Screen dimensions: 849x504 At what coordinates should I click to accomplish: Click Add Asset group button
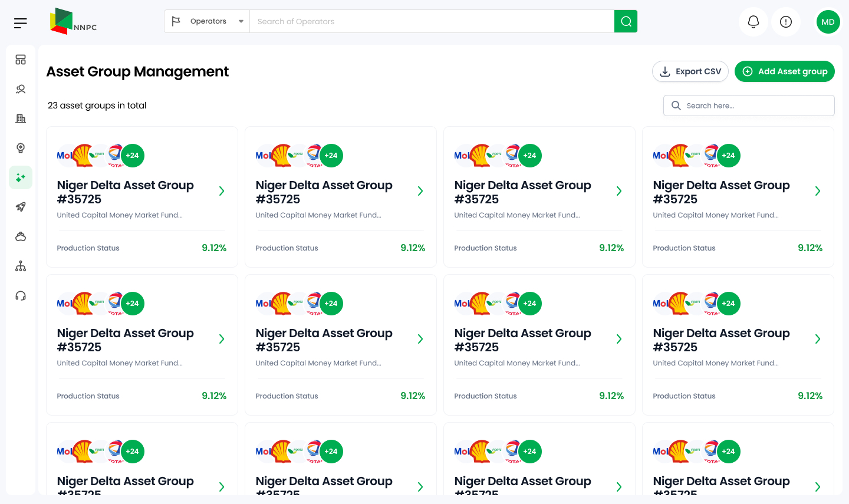[785, 71]
